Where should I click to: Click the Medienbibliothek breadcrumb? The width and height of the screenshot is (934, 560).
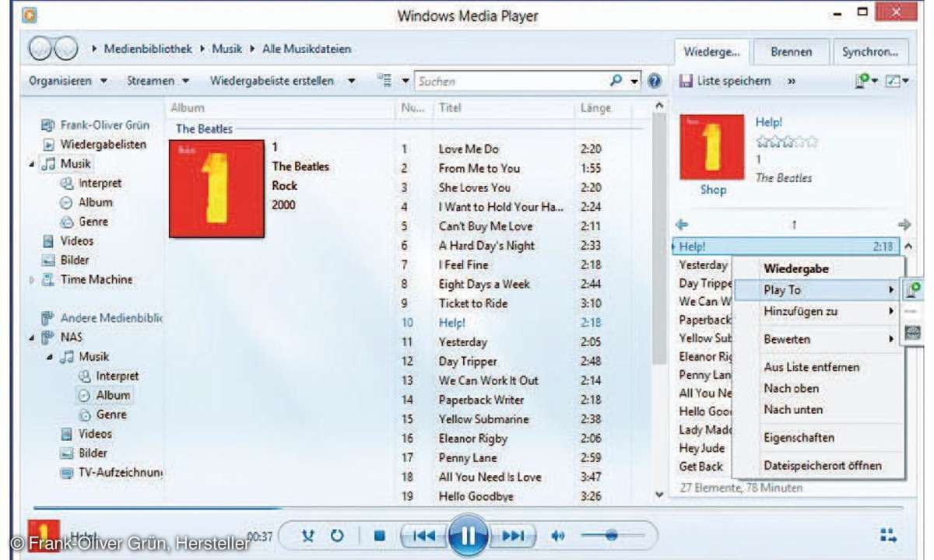coord(148,49)
